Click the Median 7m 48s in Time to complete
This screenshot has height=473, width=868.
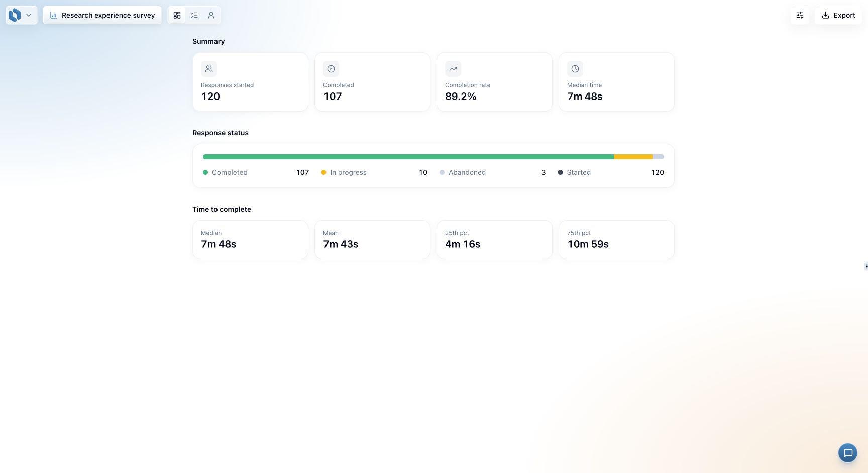(x=219, y=244)
